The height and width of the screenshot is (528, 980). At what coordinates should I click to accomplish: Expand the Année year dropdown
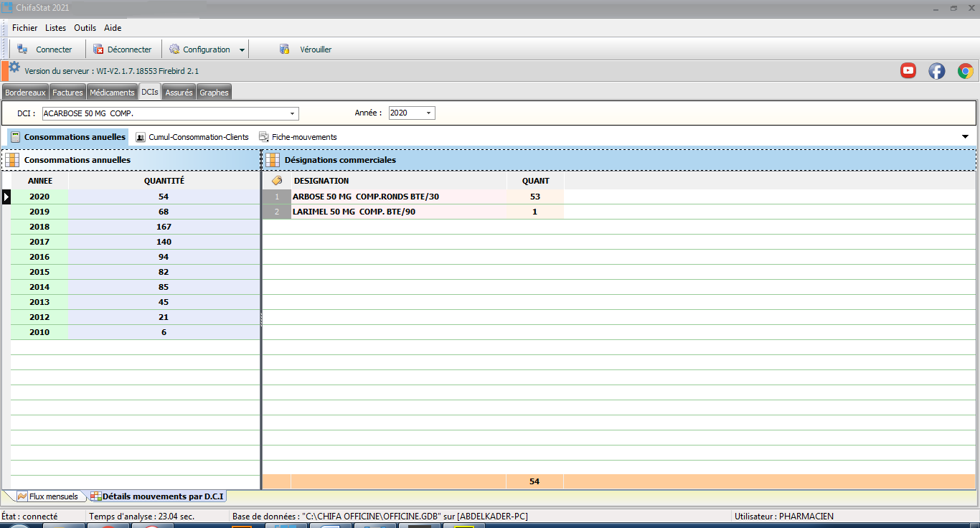point(428,113)
